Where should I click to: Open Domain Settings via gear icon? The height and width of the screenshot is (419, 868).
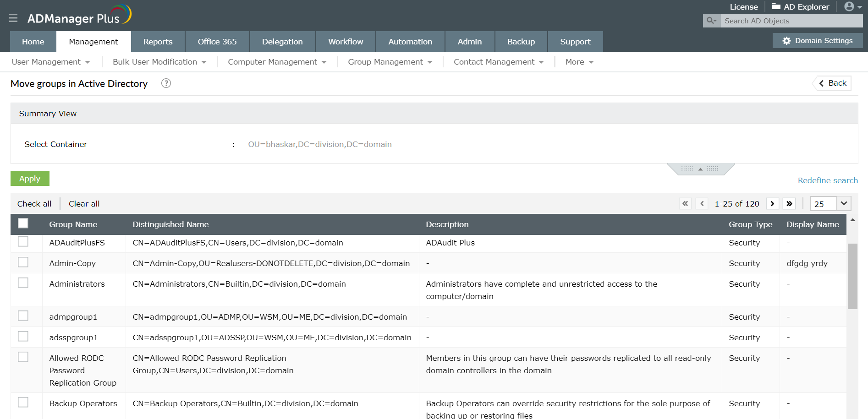[x=786, y=40]
